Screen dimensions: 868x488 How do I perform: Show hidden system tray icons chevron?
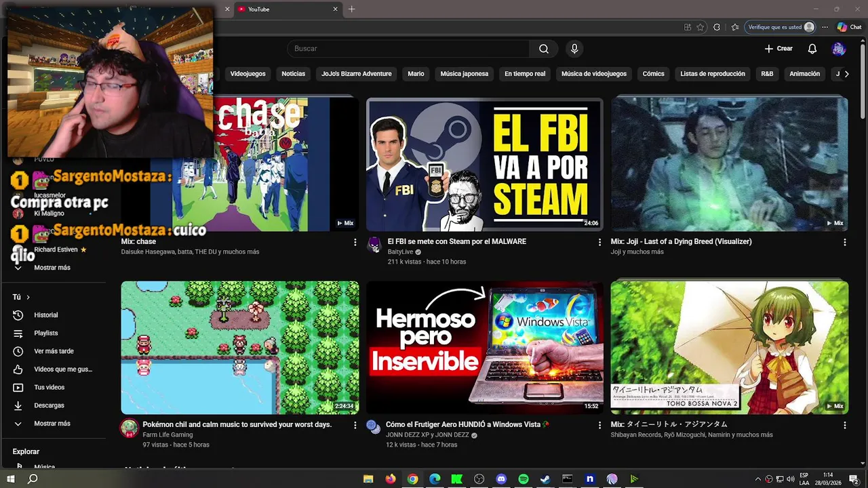[x=758, y=479]
